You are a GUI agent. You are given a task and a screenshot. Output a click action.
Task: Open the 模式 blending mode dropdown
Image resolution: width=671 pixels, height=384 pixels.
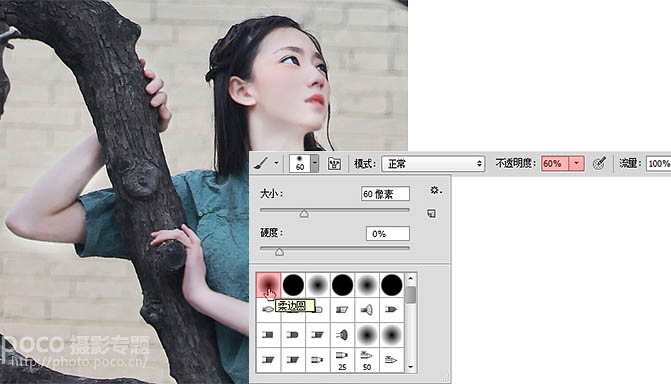433,164
